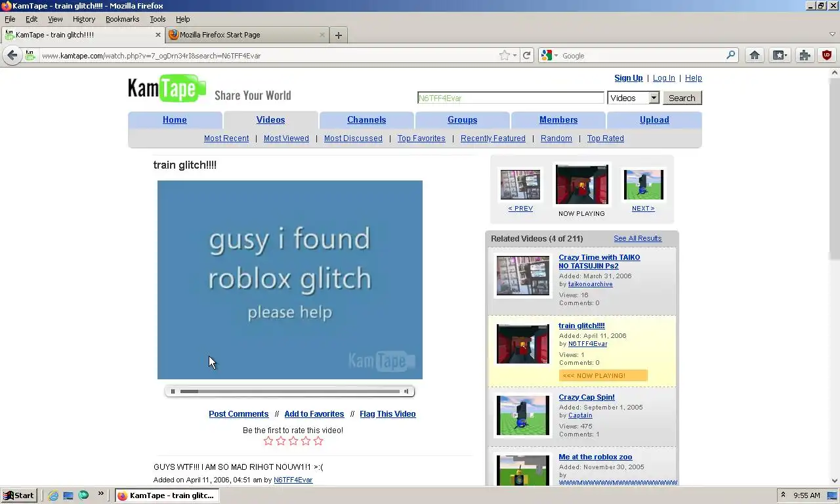Image resolution: width=840 pixels, height=504 pixels.
Task: Click the Search button
Action: [x=682, y=98]
